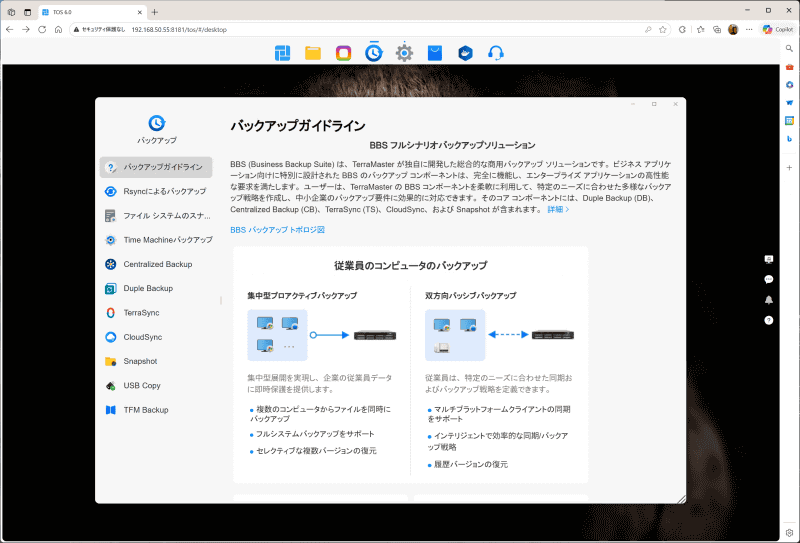Go forward in browser history
The image size is (800, 543).
[26, 30]
